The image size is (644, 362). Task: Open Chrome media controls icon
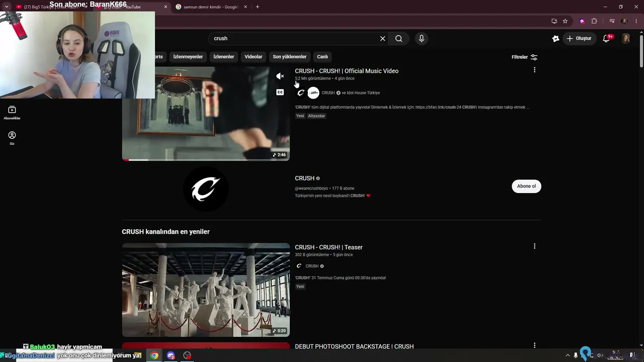(612, 21)
